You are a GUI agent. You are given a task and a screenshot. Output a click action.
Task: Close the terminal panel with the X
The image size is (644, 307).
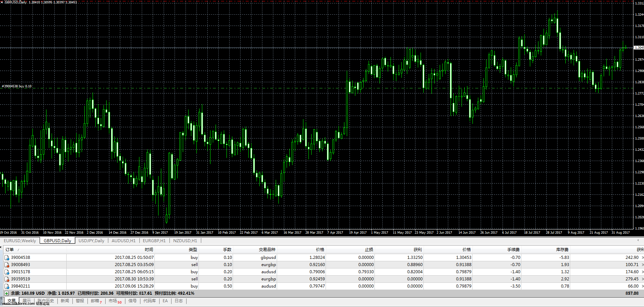(1, 247)
